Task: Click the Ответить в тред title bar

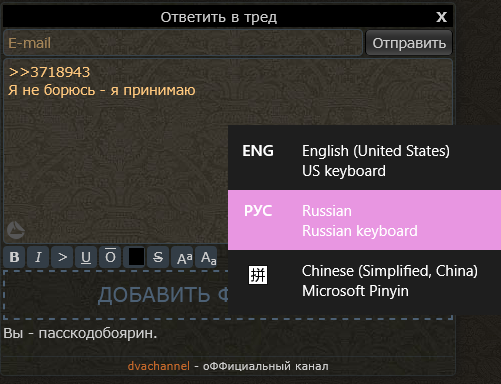Action: pos(219,17)
